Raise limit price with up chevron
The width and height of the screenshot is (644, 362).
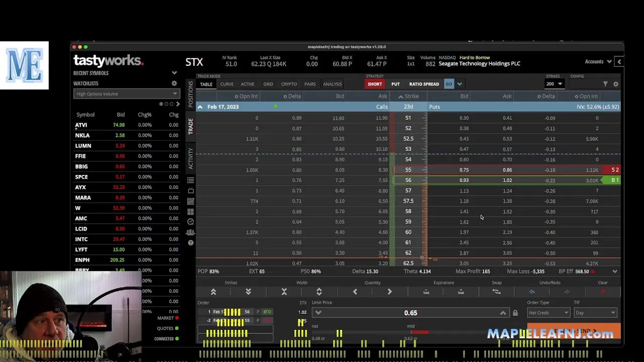pos(503,313)
